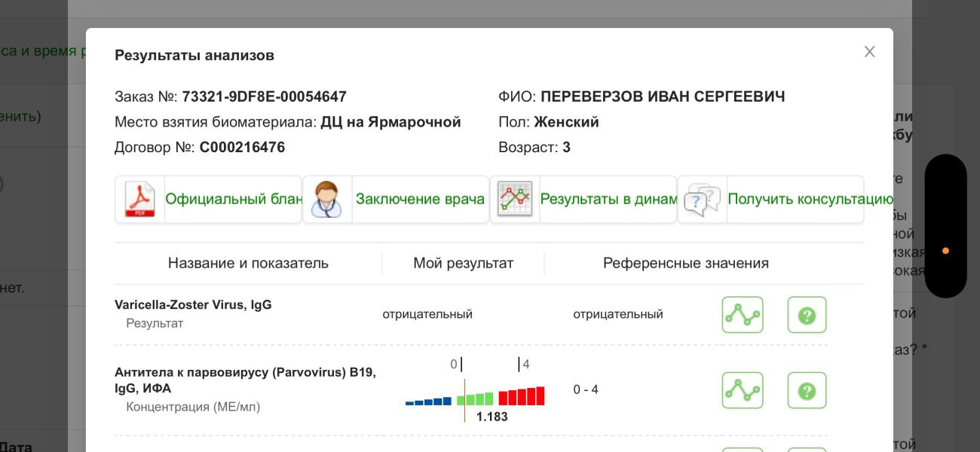Click the "Название и показатель" column header
The width and height of the screenshot is (980, 452).
[248, 264]
